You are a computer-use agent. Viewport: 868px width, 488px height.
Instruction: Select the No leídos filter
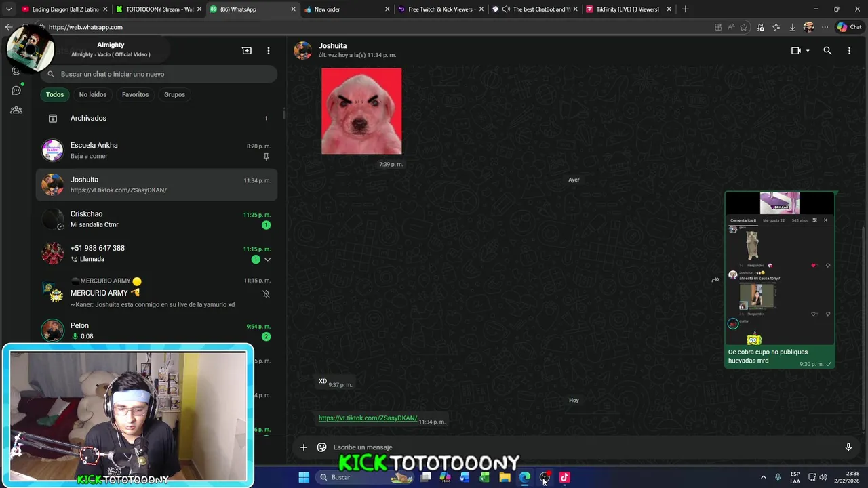pyautogui.click(x=93, y=94)
